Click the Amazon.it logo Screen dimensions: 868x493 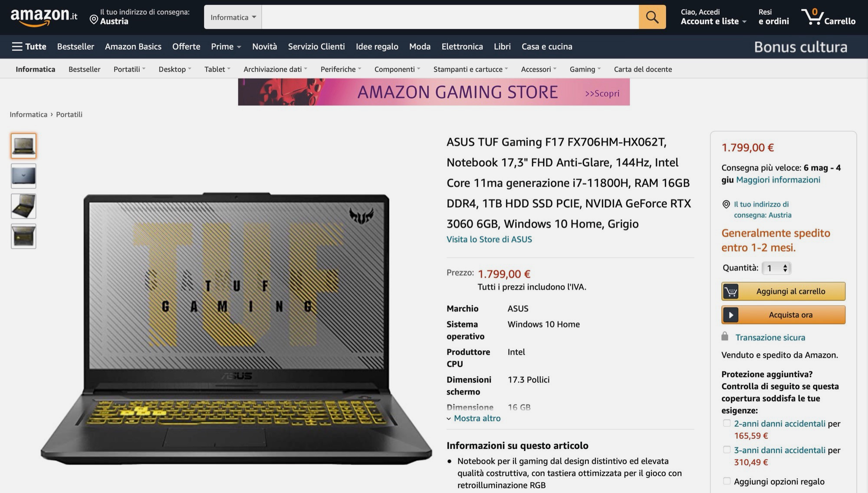44,17
